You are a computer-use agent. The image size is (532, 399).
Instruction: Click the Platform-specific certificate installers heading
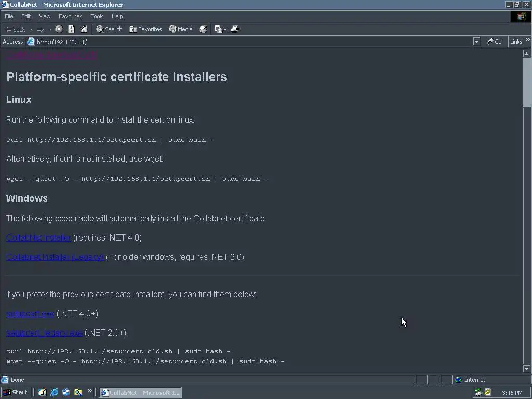coord(116,77)
